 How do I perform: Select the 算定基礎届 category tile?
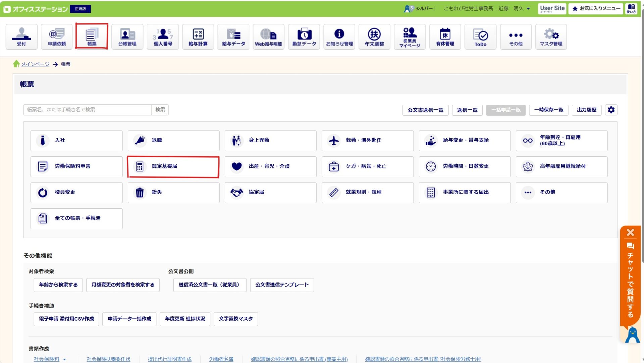[173, 167]
